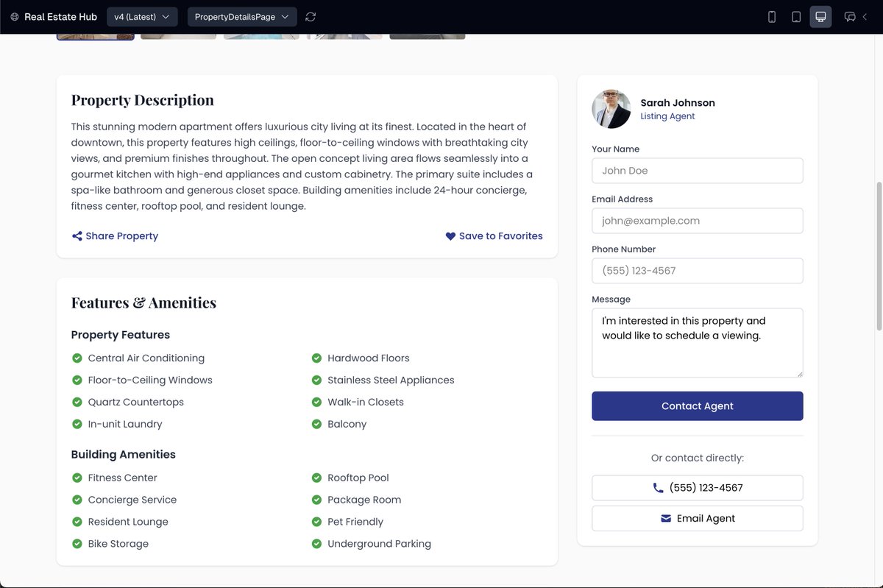Click the Share Property link

115,236
